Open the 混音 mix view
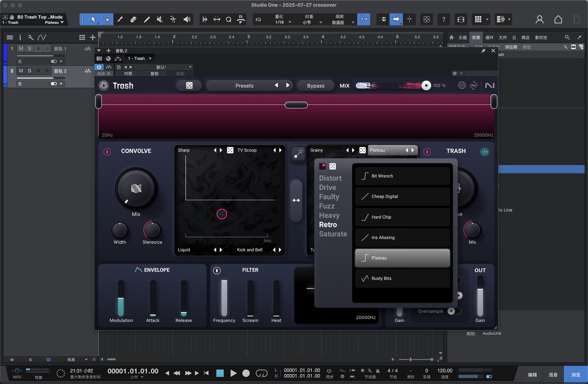This screenshot has height=384, width=588. tap(553, 375)
